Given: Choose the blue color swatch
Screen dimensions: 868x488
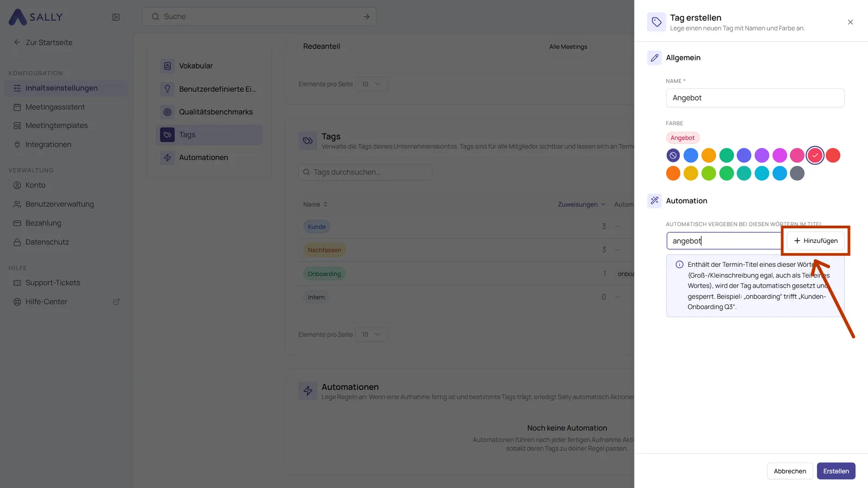Looking at the screenshot, I should coord(691,156).
